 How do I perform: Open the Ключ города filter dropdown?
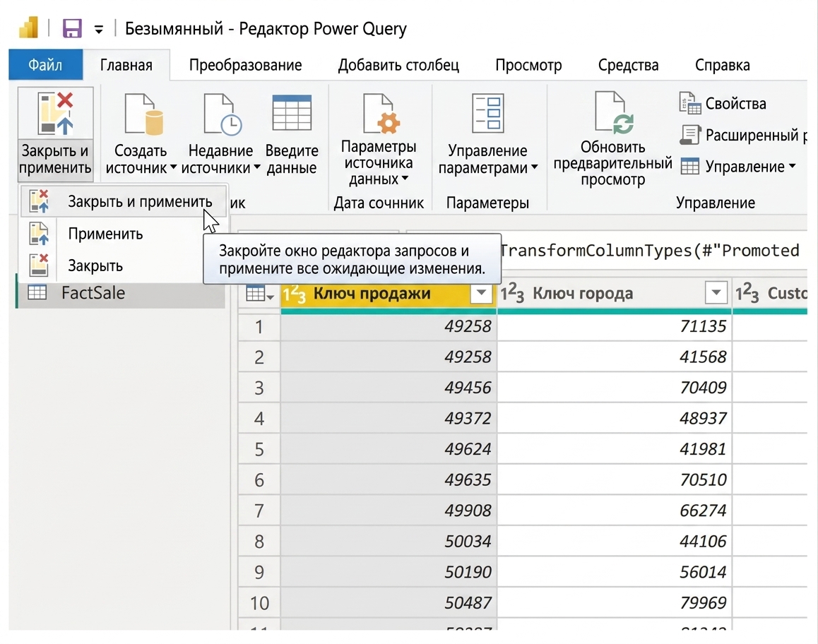click(x=716, y=293)
